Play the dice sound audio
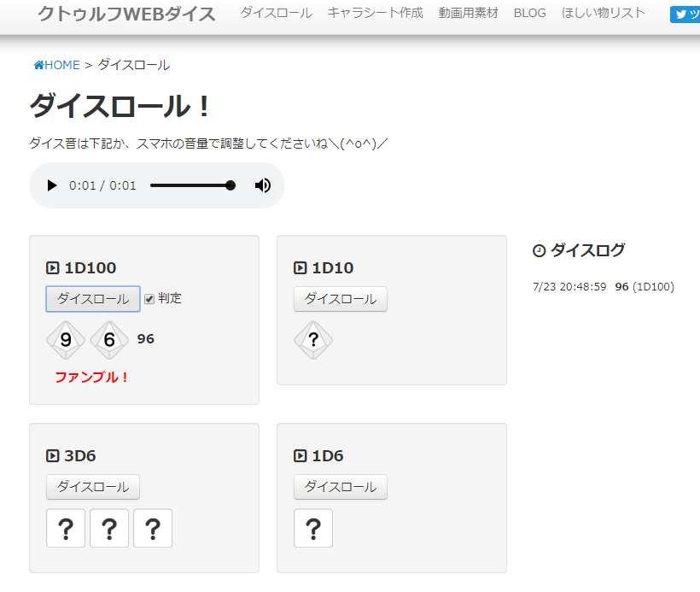 52,185
